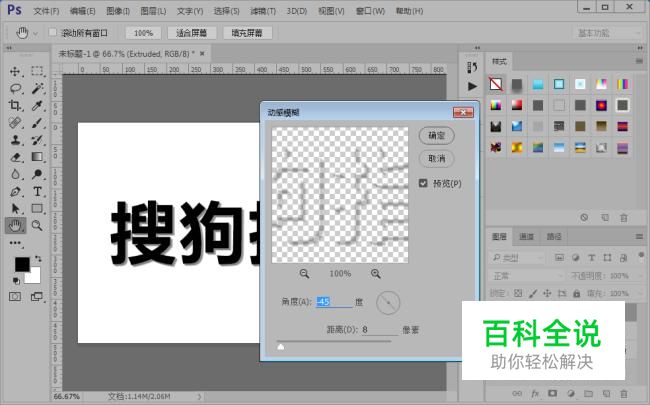Close the Extruded document tab

(x=202, y=53)
